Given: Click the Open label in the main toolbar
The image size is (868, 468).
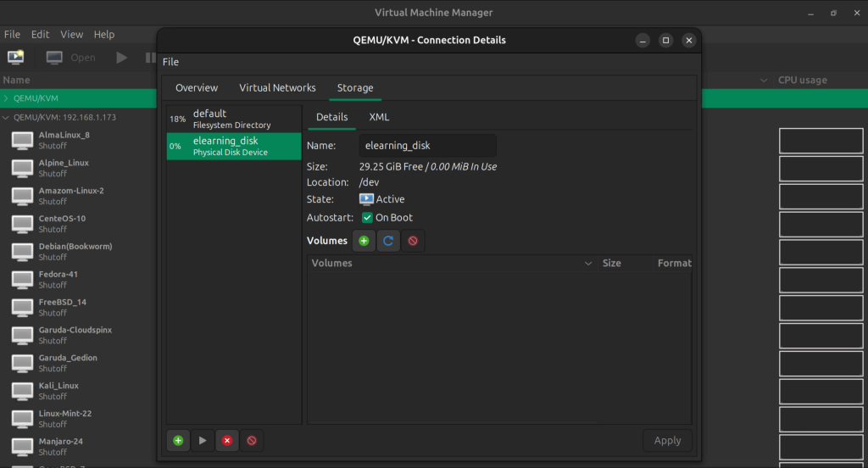Looking at the screenshot, I should pyautogui.click(x=83, y=58).
